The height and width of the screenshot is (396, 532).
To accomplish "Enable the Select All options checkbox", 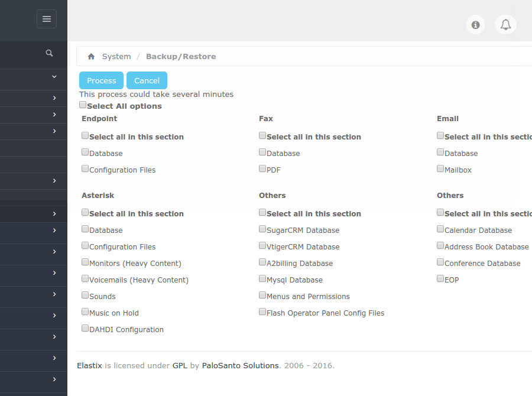I will tap(83, 105).
